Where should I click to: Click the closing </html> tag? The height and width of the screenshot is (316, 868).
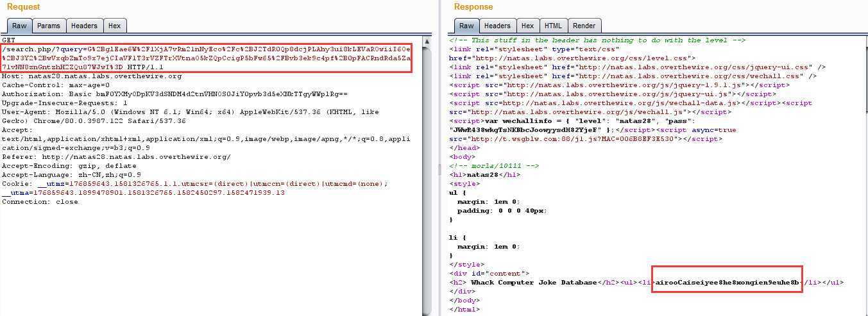pos(464,309)
